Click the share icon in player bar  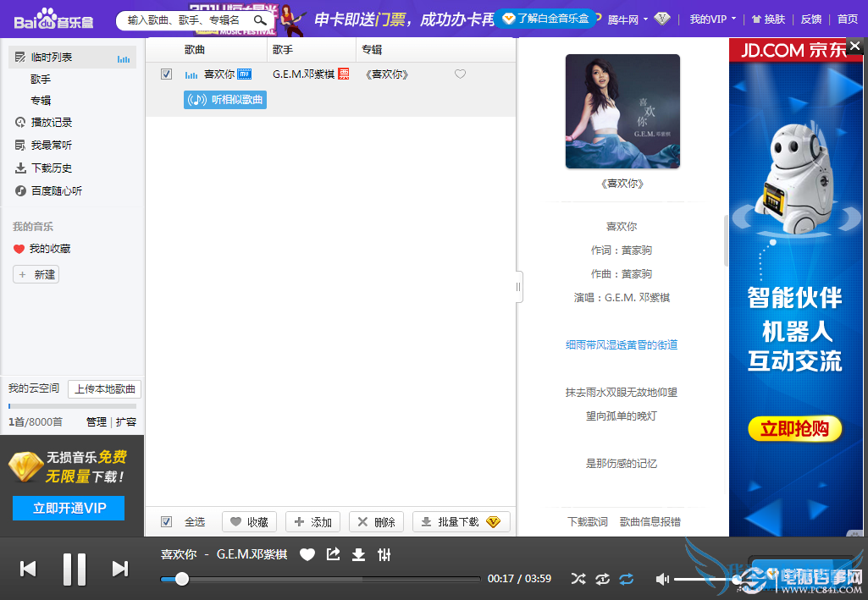pyautogui.click(x=334, y=554)
